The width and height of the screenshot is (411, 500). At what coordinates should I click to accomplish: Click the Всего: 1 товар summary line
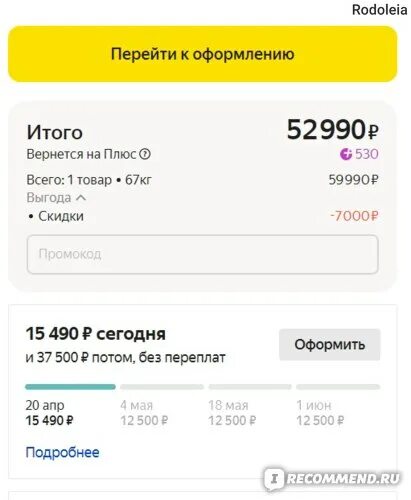89,180
